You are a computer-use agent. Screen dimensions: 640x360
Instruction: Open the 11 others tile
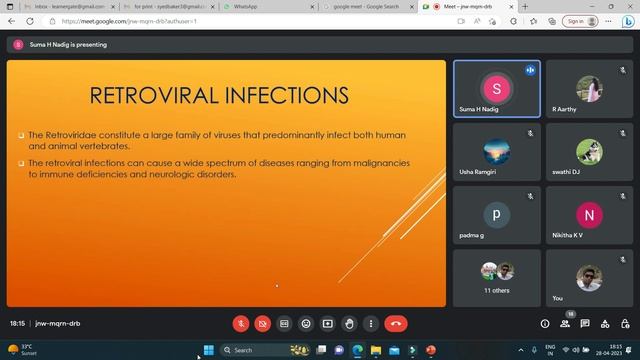(x=497, y=278)
